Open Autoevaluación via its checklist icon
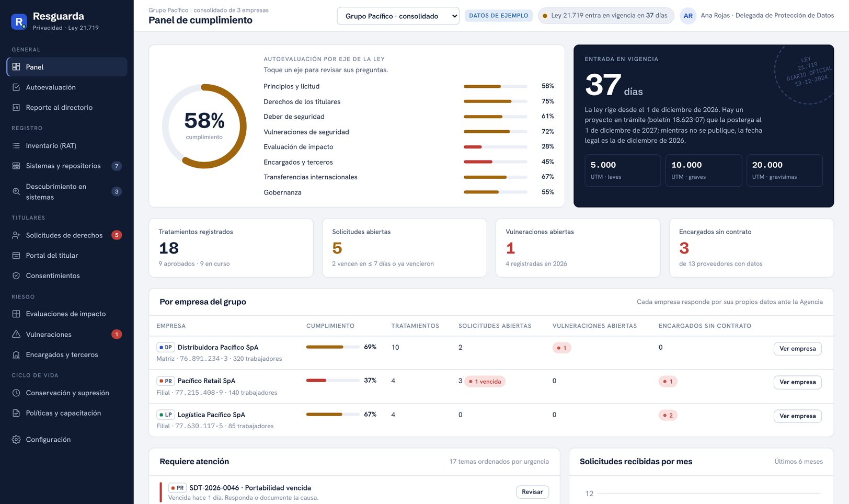This screenshot has width=849, height=504. (x=16, y=87)
